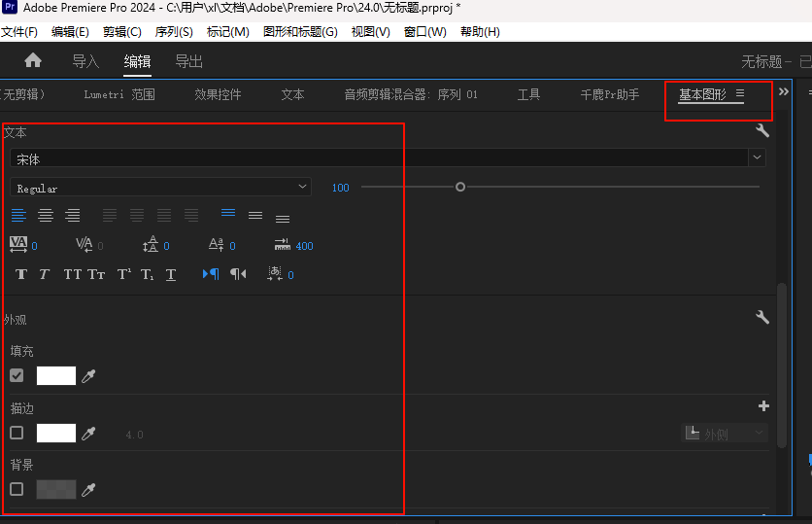This screenshot has height=524, width=812.
Task: Open Essential Graphics panel menu icon
Action: pyautogui.click(x=740, y=93)
